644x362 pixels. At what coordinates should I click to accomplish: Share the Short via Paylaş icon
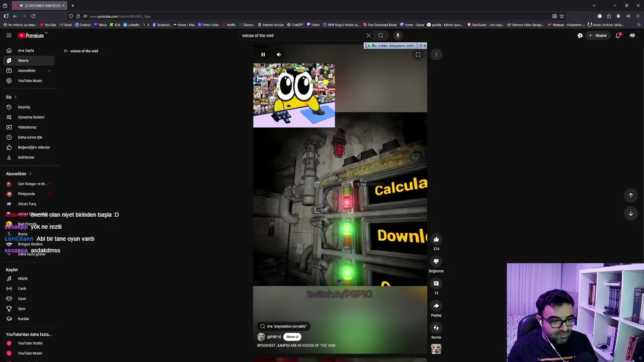point(436,306)
